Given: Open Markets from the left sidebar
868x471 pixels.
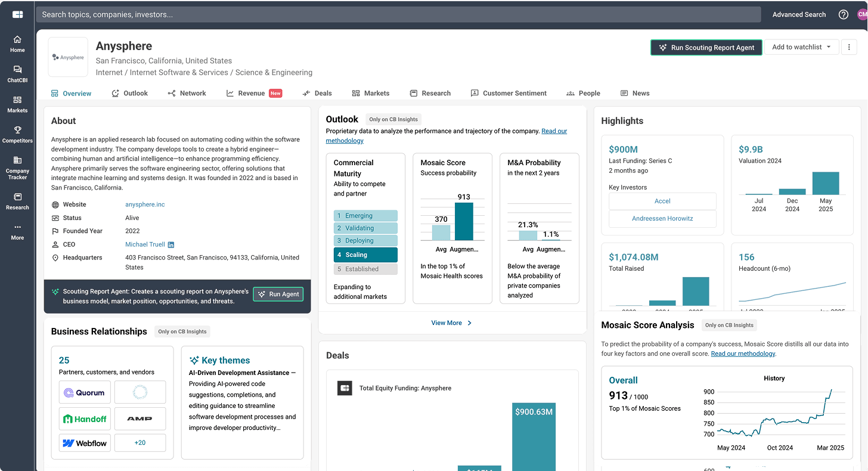Looking at the screenshot, I should (17, 104).
